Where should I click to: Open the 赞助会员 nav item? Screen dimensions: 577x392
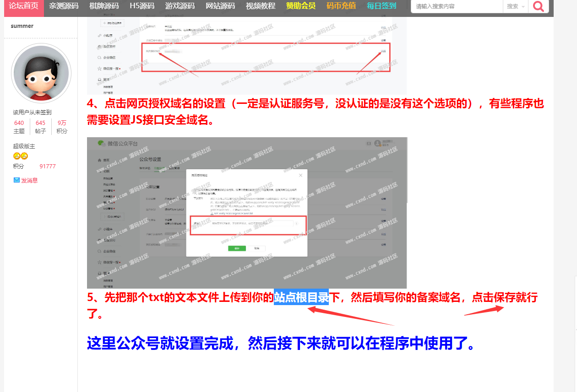[x=301, y=6]
